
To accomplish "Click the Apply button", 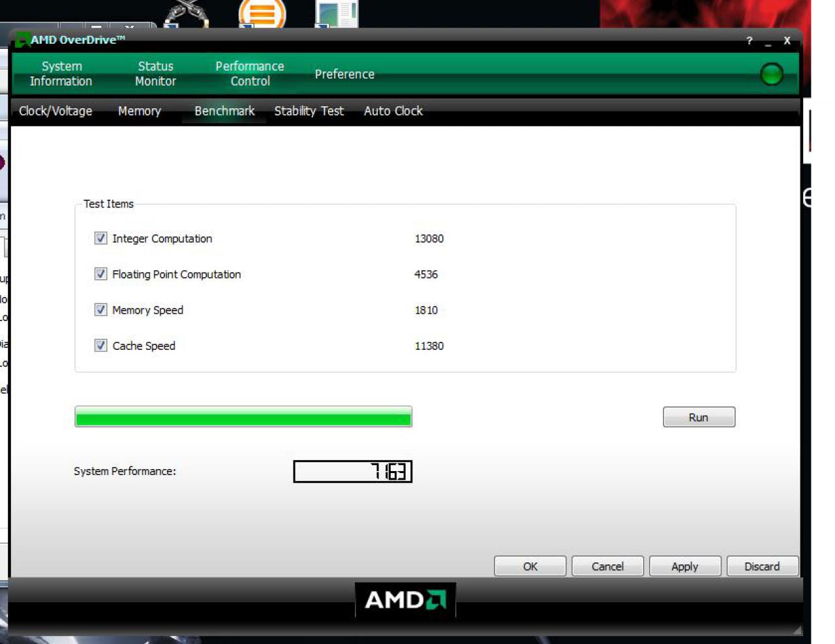I will [x=685, y=566].
